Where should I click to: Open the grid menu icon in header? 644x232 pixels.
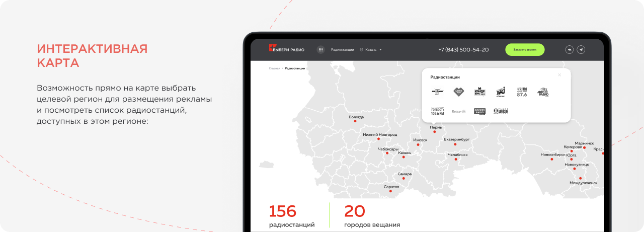pos(320,50)
